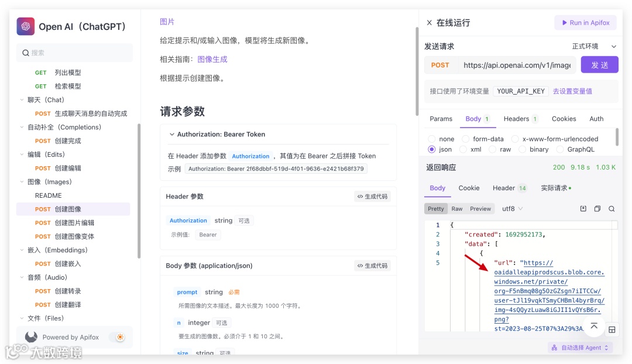632x364 pixels.
Task: Select the form-data radio button
Action: (x=466, y=139)
